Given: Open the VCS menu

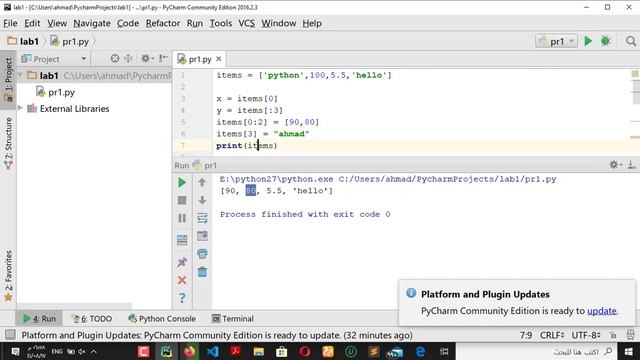Looking at the screenshot, I should pos(247,23).
